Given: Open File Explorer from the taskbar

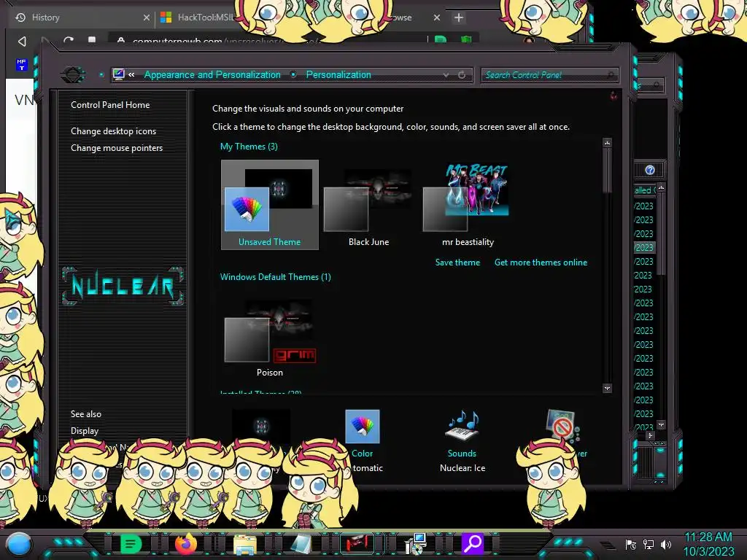Looking at the screenshot, I should [x=245, y=544].
